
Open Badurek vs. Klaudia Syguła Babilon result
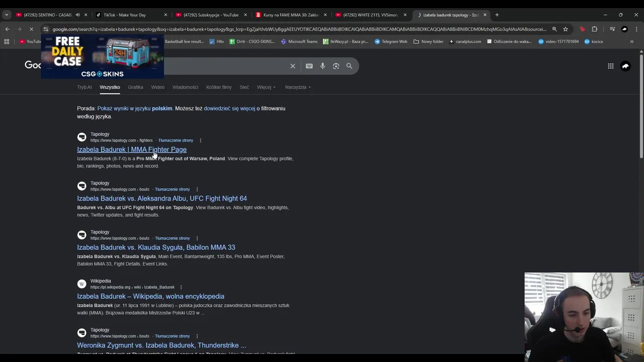tap(156, 247)
